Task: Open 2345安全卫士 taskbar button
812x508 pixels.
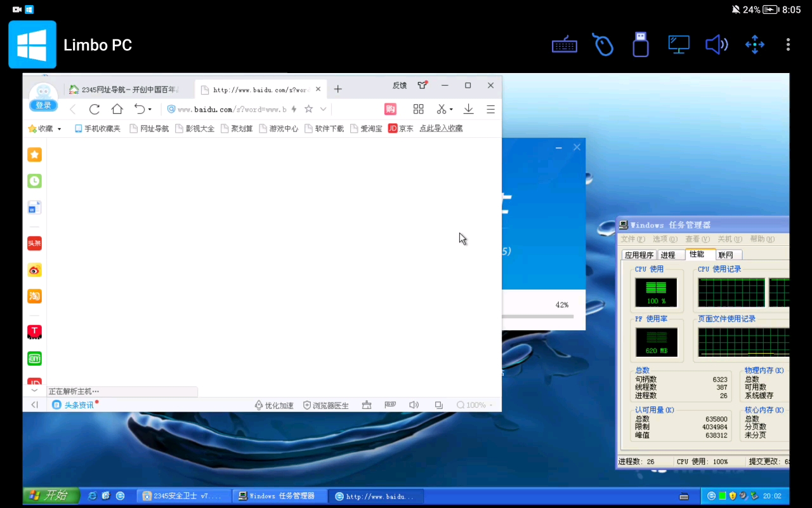Action: [185, 496]
